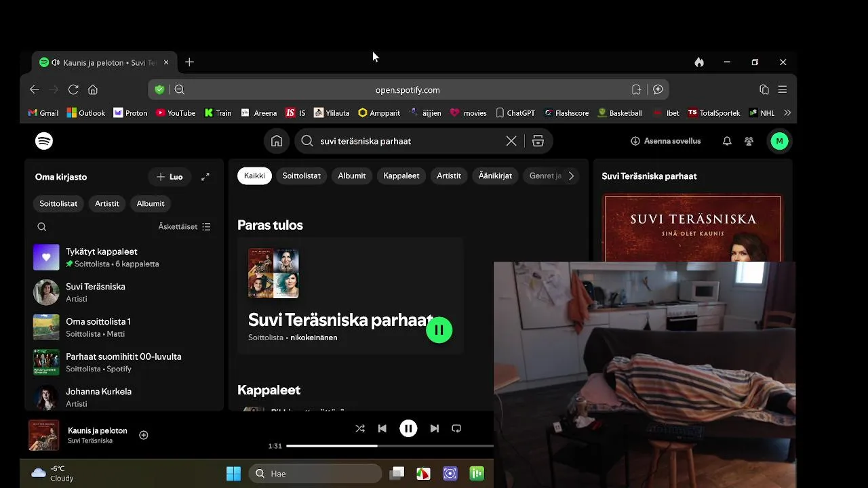Filter library by Soittolistat
The height and width of the screenshot is (488, 868).
click(x=58, y=203)
